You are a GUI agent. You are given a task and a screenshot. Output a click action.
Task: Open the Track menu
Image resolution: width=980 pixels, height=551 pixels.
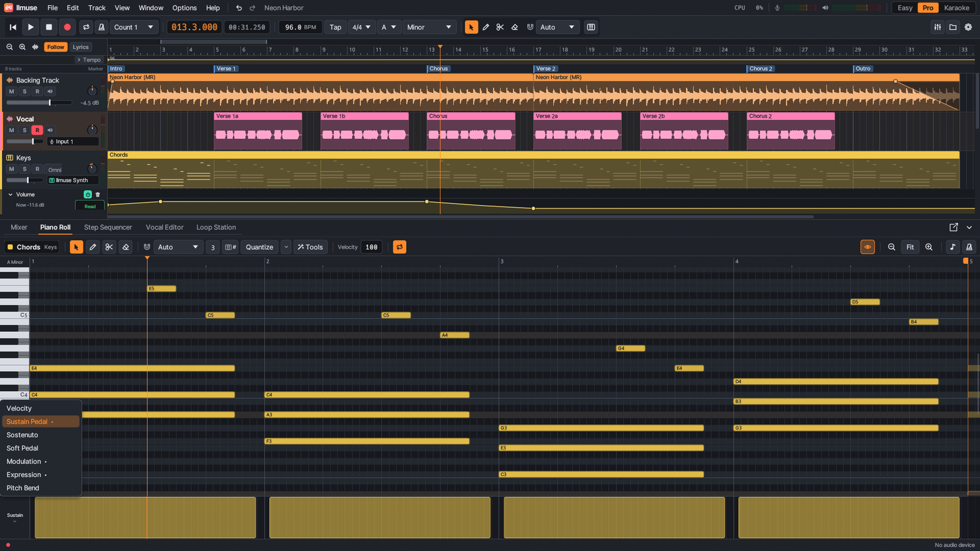pos(97,8)
